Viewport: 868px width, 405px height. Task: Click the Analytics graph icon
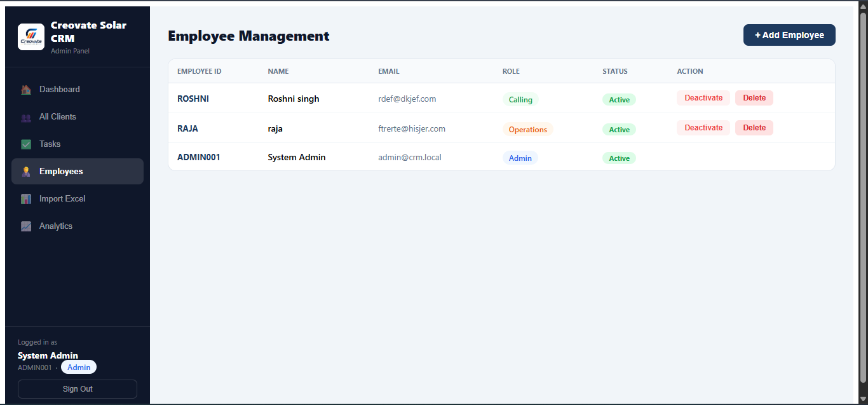(26, 226)
